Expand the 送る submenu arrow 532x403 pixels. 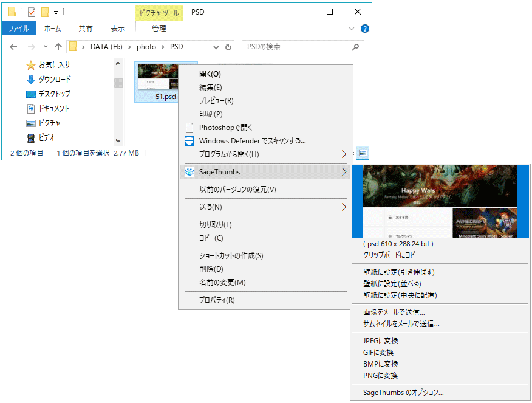(x=344, y=207)
